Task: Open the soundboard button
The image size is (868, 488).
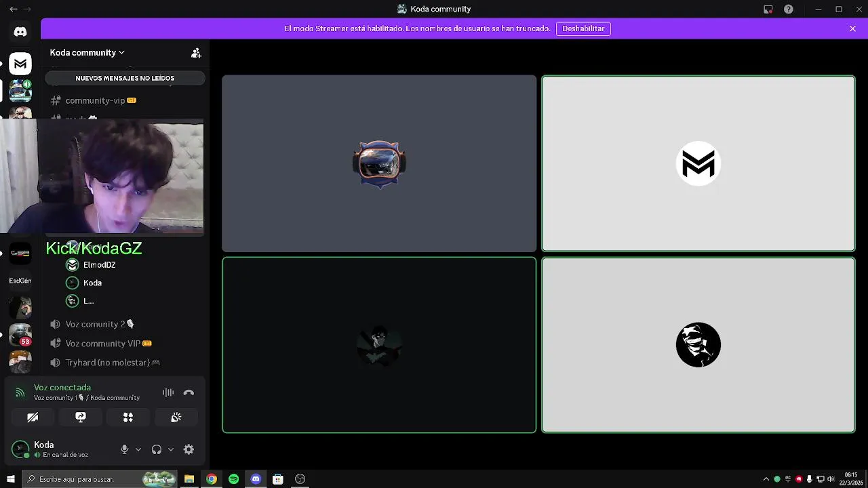Action: [176, 418]
